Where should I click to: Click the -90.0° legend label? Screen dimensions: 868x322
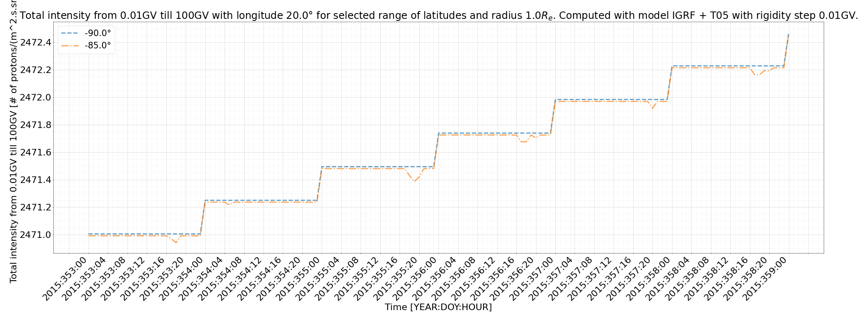click(x=98, y=33)
